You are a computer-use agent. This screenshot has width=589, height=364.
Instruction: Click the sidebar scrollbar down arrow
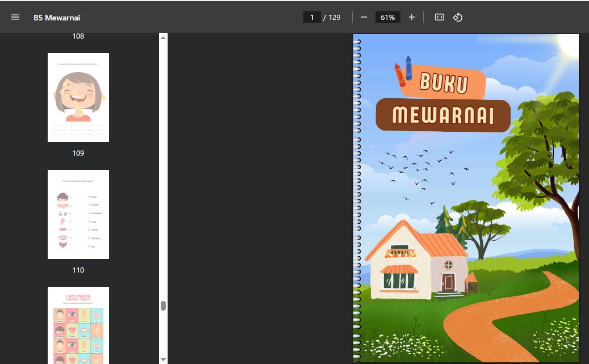[x=164, y=359]
